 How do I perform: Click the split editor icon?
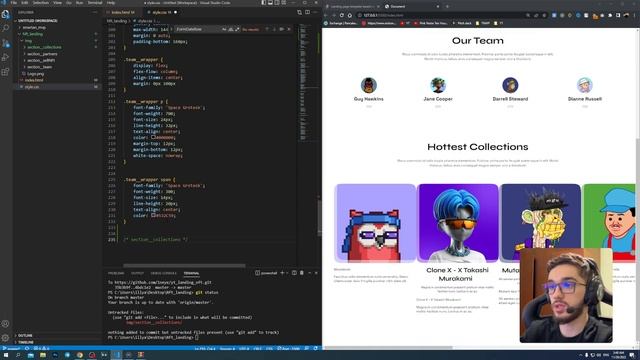307,13
